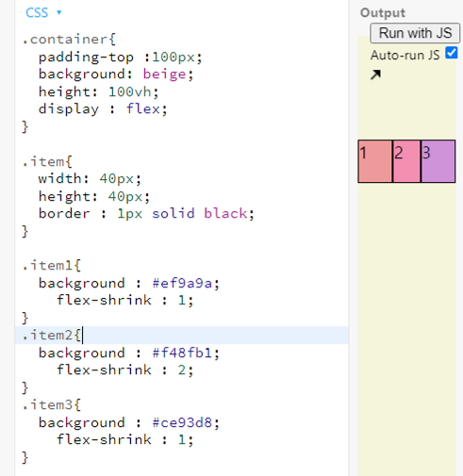This screenshot has width=463, height=476.
Task: Click the height: 100vh; line
Action: (99, 91)
